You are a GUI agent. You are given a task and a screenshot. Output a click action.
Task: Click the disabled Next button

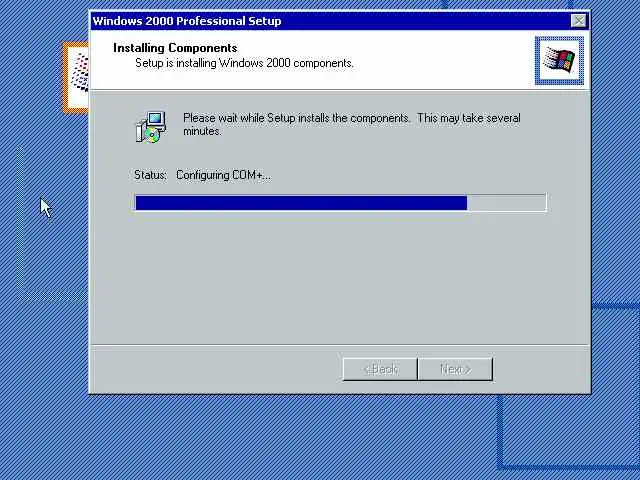tap(456, 369)
